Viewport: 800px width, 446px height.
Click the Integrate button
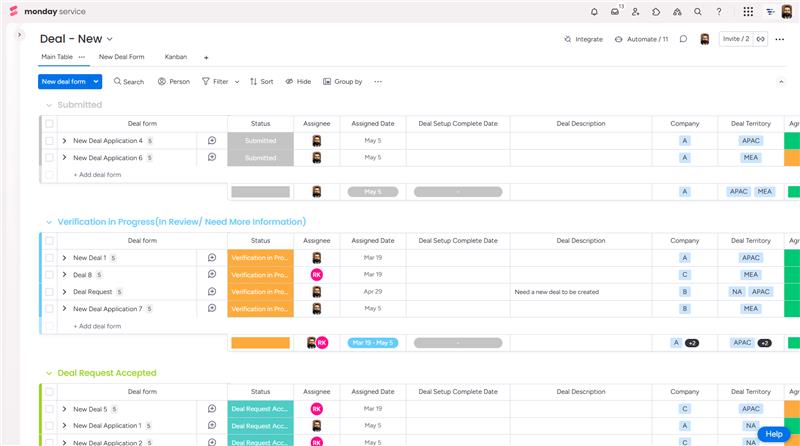(583, 39)
